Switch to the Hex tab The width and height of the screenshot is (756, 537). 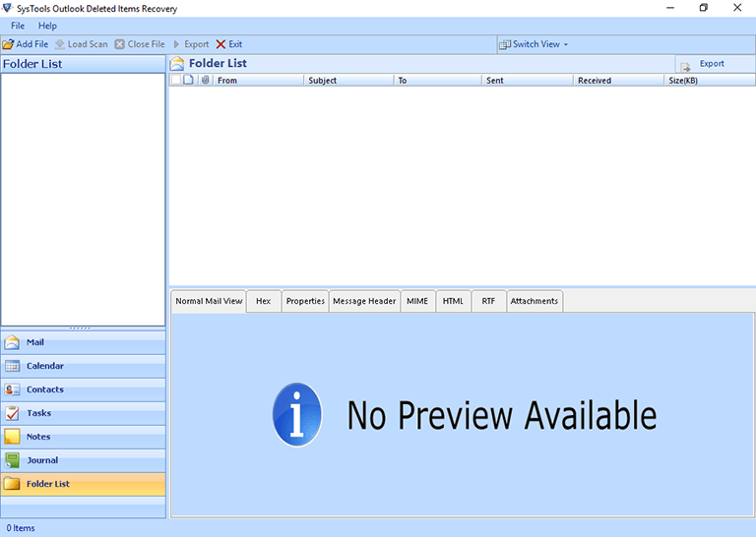pyautogui.click(x=263, y=301)
